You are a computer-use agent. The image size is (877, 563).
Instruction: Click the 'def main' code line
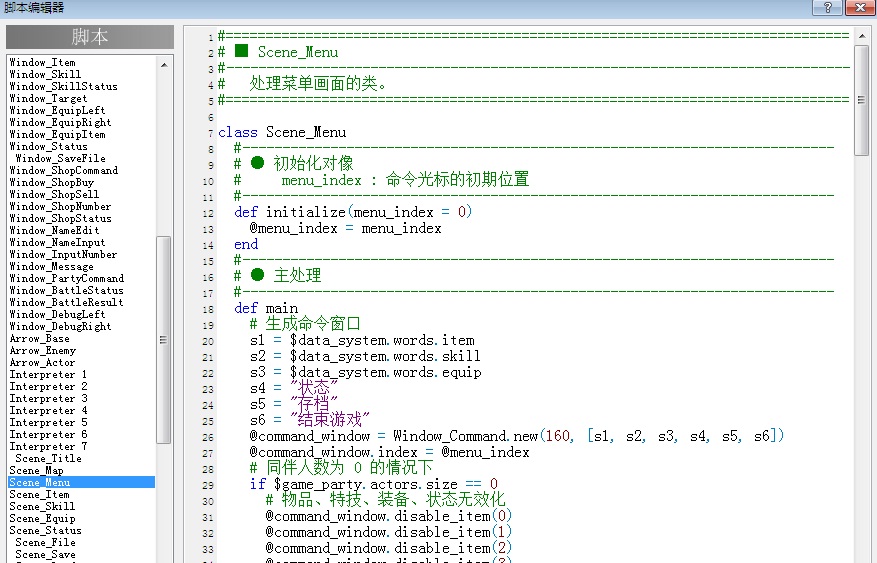[x=266, y=309]
